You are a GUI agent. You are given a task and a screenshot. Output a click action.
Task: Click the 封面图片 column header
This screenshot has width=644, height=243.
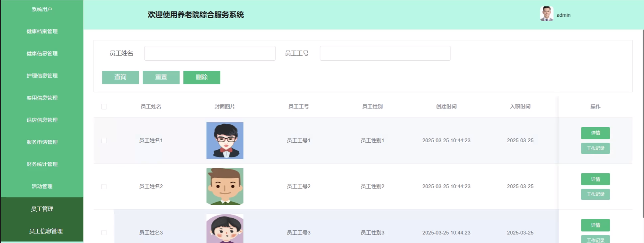225,107
